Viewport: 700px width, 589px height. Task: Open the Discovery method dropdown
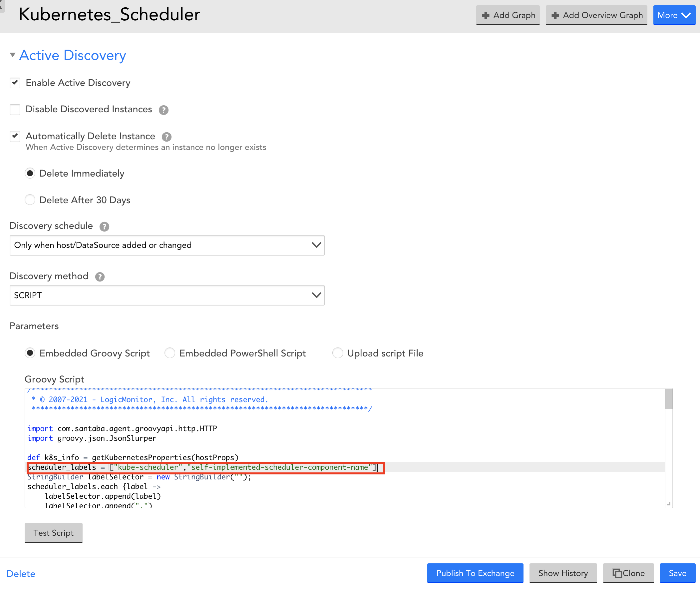[166, 295]
